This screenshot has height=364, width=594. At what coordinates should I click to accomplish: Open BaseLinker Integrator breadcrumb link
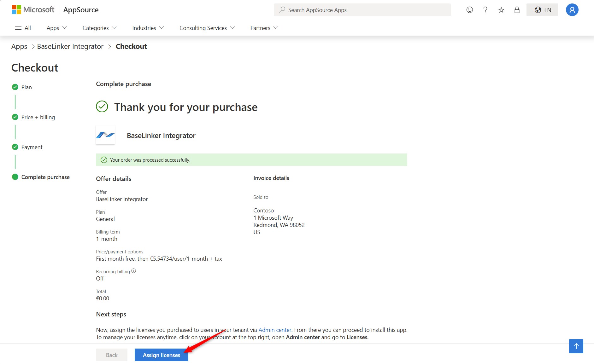(70, 46)
